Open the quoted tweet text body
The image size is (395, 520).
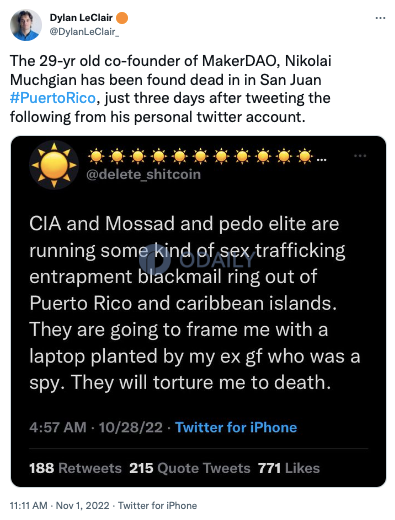195,303
